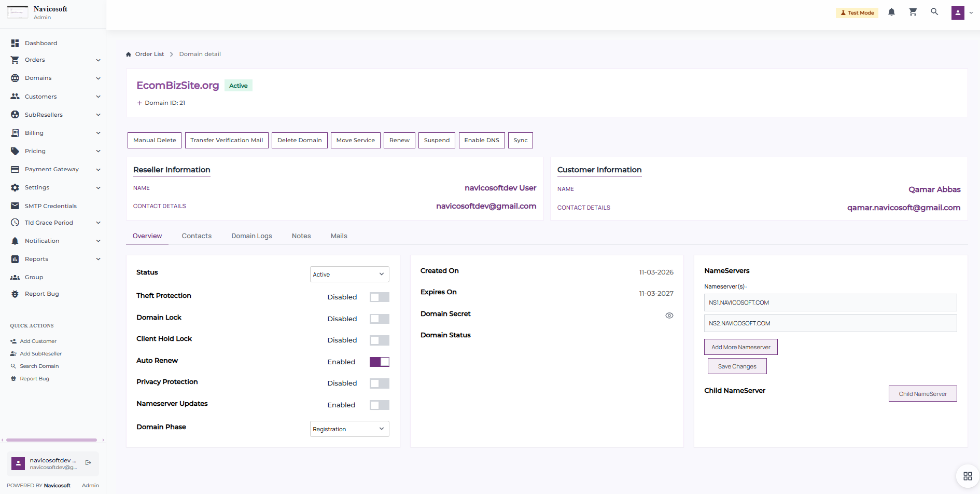Image resolution: width=980 pixels, height=494 pixels.
Task: Expand the SubResellers menu chevron
Action: pyautogui.click(x=98, y=115)
